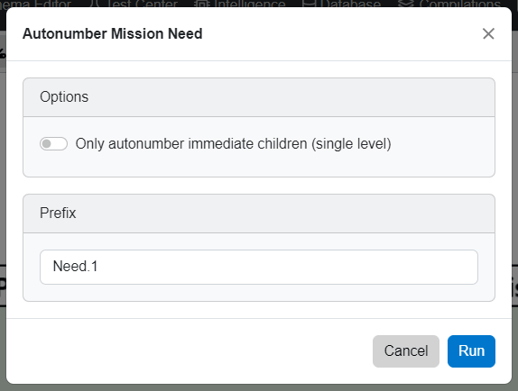Click the Intelligence robot icon

point(201,3)
